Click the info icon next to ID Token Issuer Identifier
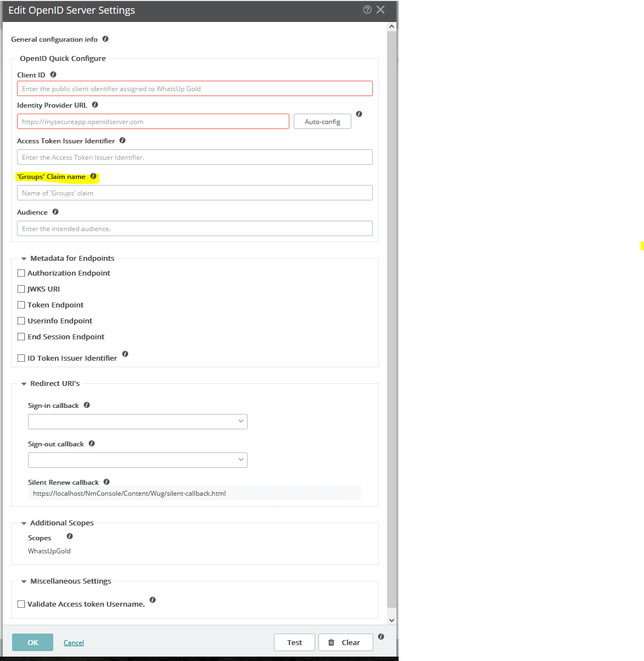The width and height of the screenshot is (644, 661). tap(125, 354)
